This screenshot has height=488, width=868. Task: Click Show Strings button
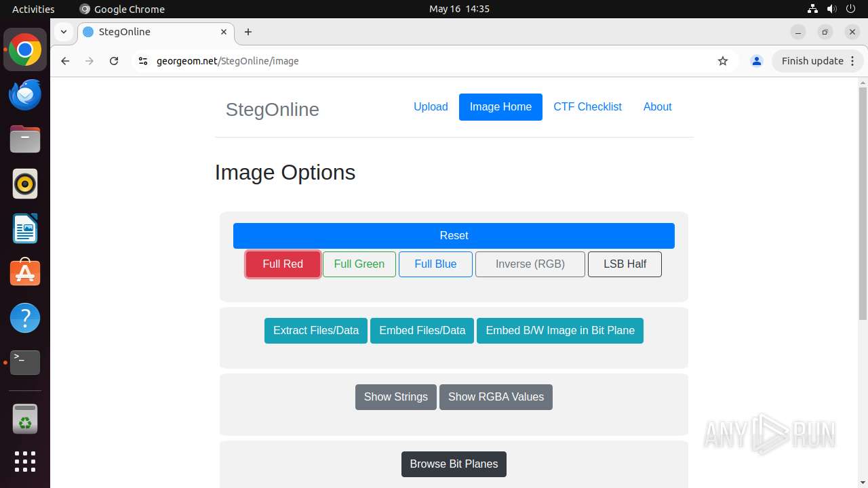click(396, 397)
